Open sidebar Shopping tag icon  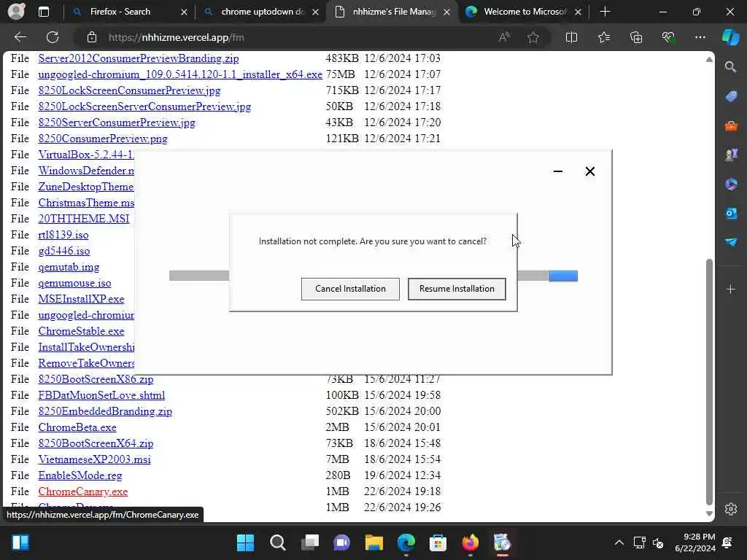(x=731, y=97)
